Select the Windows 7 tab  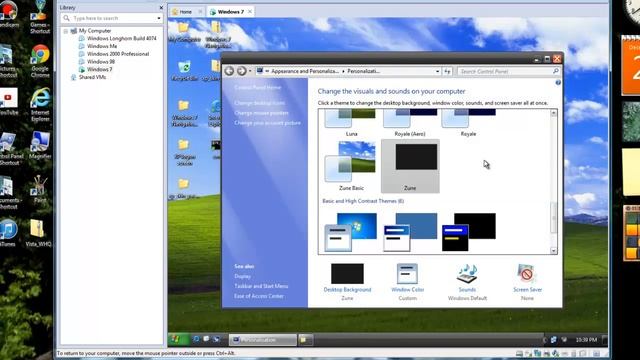click(231, 12)
